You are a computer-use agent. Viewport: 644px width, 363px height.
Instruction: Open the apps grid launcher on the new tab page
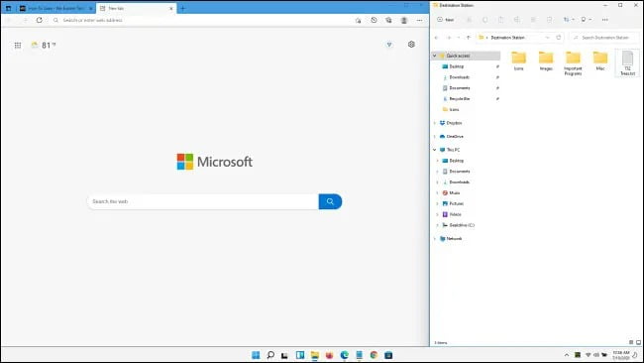pyautogui.click(x=18, y=46)
